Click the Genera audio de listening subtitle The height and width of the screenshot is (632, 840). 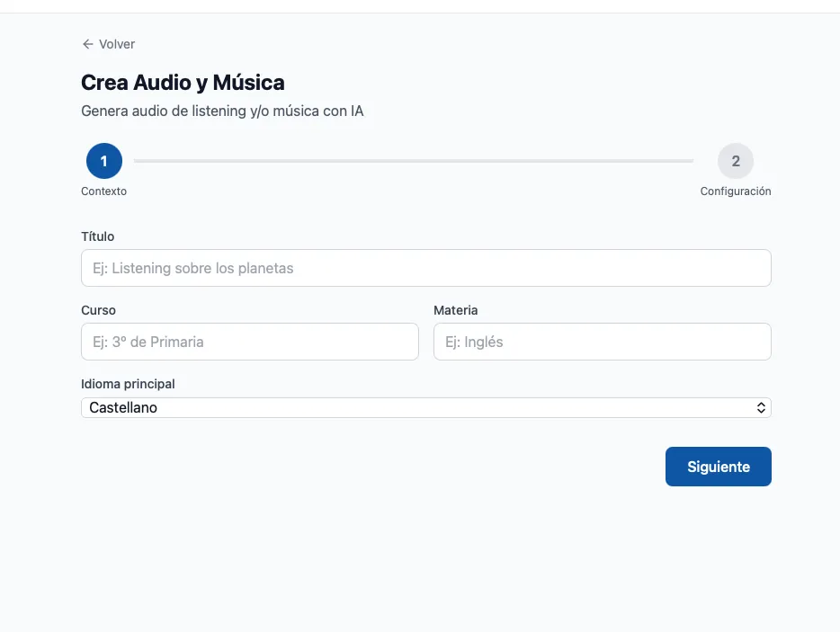[222, 111]
